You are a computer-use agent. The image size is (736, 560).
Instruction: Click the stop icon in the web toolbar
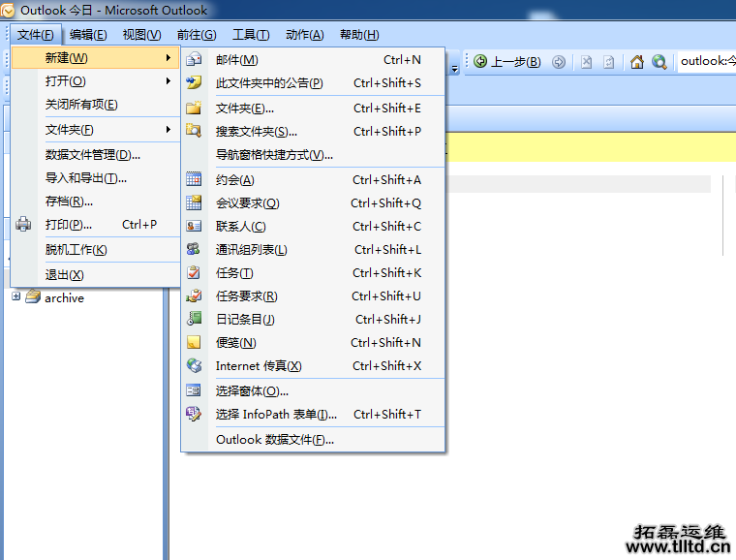pyautogui.click(x=586, y=61)
